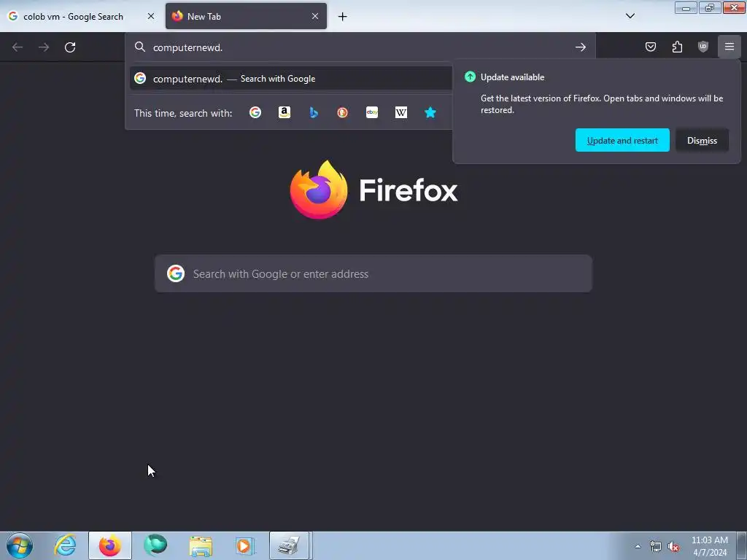The width and height of the screenshot is (747, 560).
Task: Click the search magnifier icon in the address bar
Action: click(139, 47)
